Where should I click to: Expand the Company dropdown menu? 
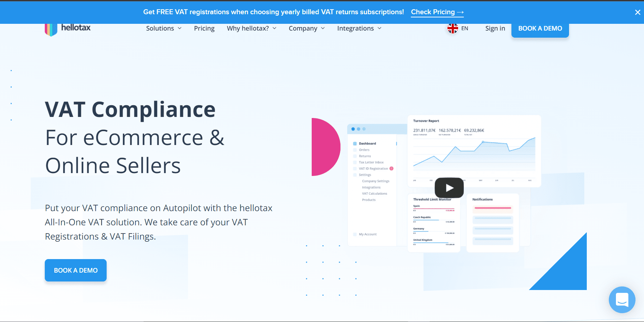click(x=307, y=28)
